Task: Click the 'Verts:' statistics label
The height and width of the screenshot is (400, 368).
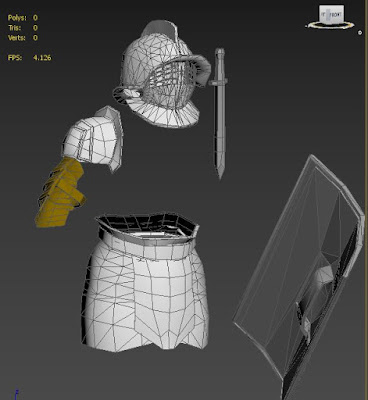Action: pyautogui.click(x=17, y=38)
